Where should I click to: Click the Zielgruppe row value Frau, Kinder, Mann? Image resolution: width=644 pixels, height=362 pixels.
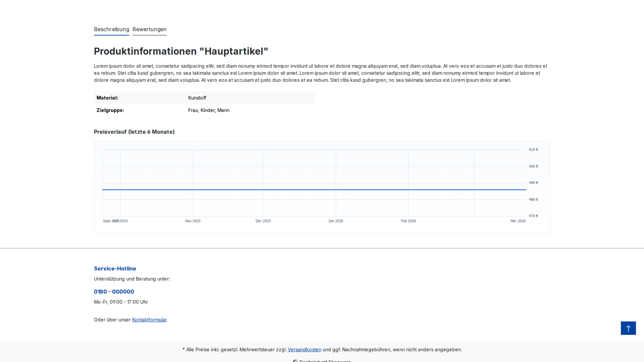209,110
